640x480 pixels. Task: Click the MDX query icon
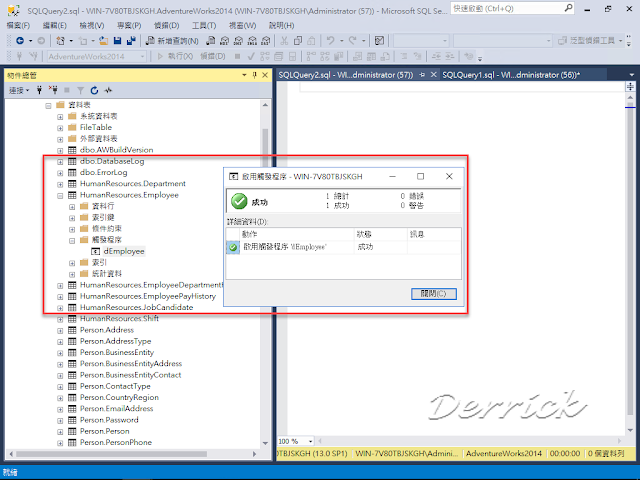tap(224, 40)
